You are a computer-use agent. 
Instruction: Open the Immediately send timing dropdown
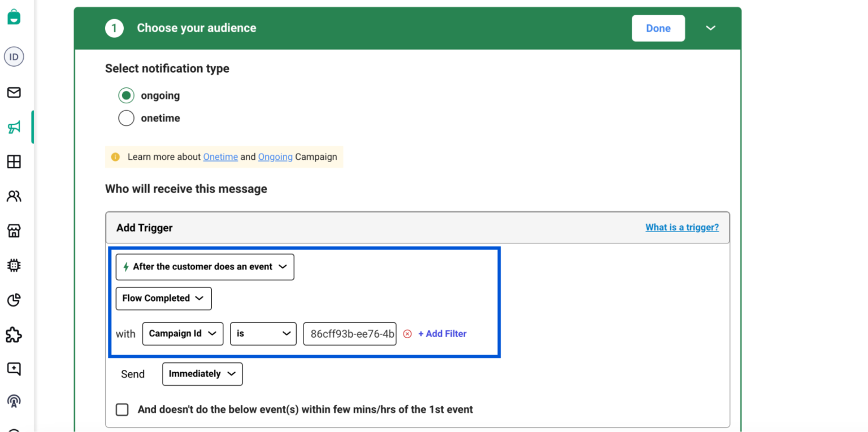(x=202, y=374)
